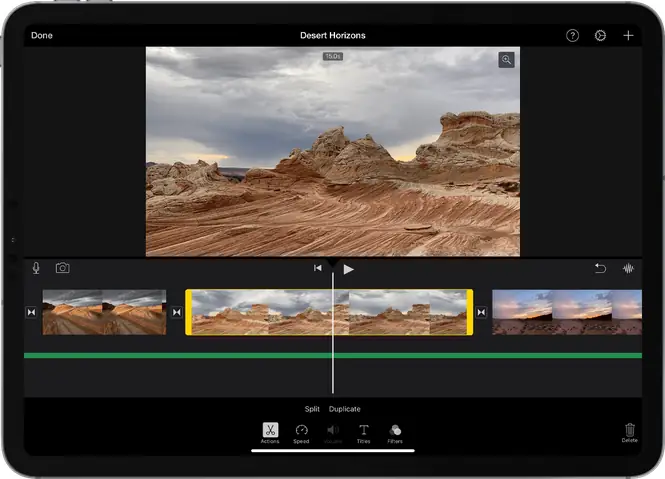Open the camera capture icon
This screenshot has width=665, height=479.
pyautogui.click(x=62, y=268)
